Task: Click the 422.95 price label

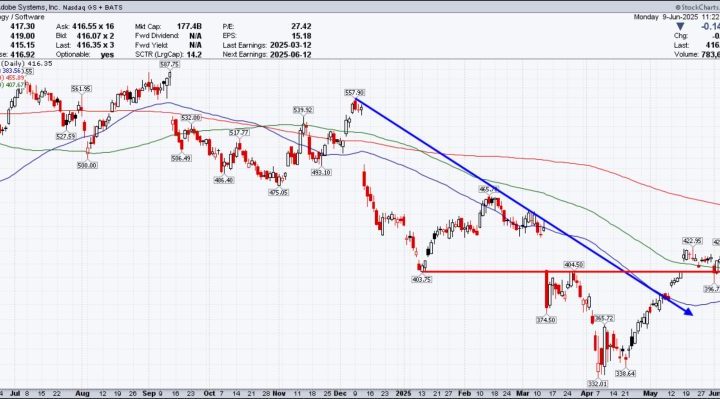Action: pos(692,241)
